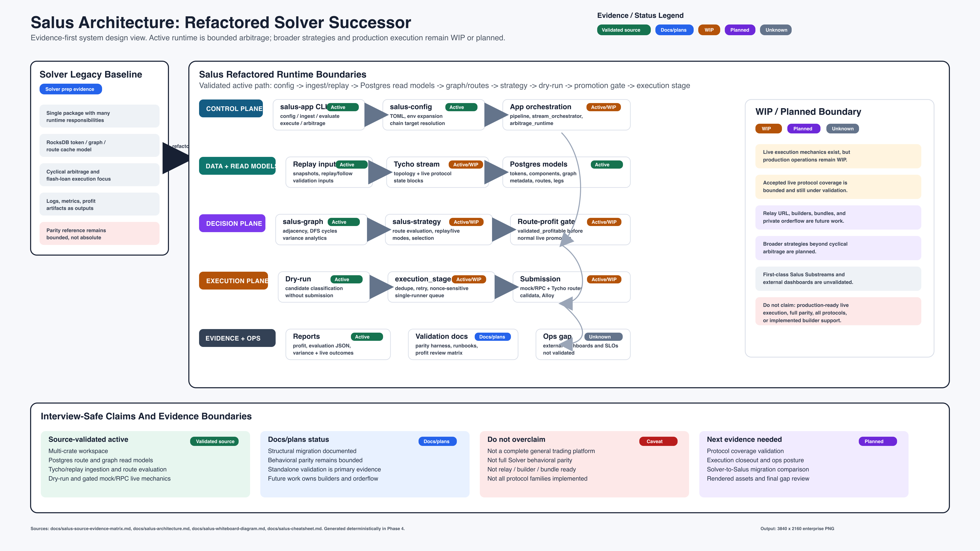
Task: Click the EXECUTION PLANE label
Action: point(233,281)
